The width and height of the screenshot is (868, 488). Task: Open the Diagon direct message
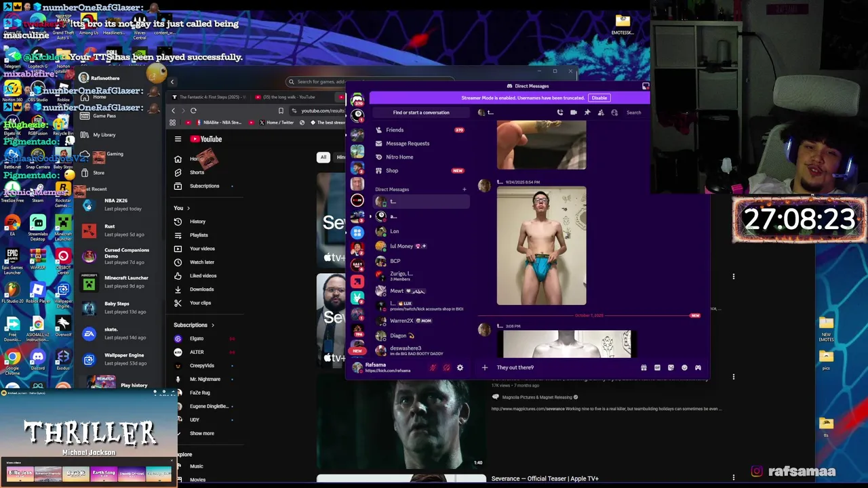[420, 335]
